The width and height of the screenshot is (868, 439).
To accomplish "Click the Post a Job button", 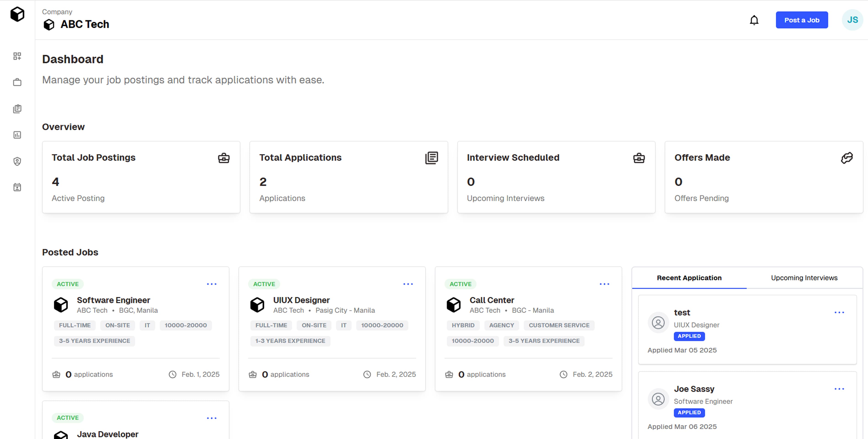I will click(x=802, y=20).
